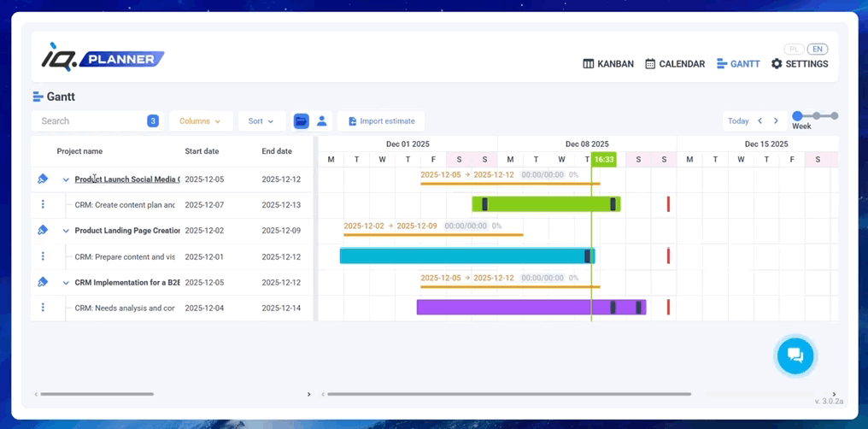Collapse the CRM Implementation for a B2B project
Viewport: 868px width, 429px height.
point(66,283)
